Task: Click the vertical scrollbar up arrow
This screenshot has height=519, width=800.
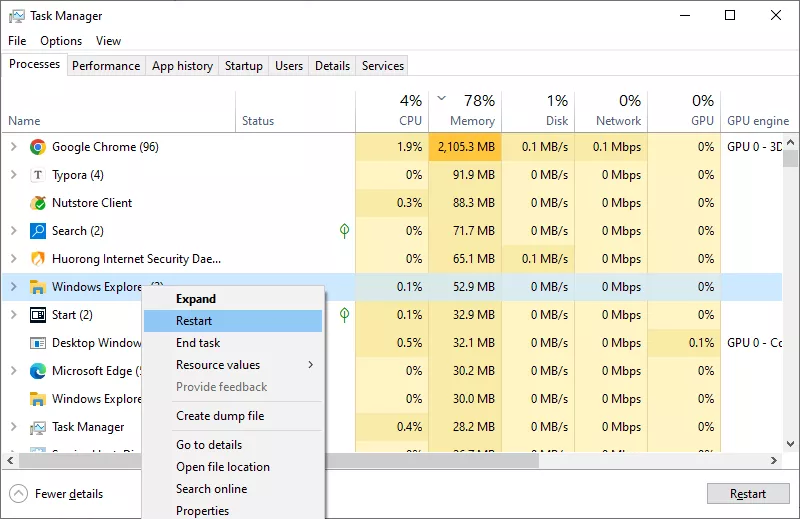Action: pos(790,142)
